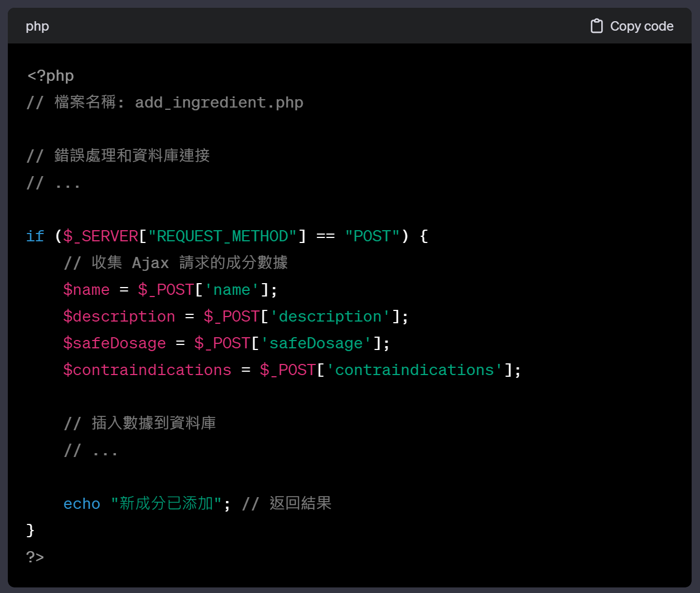Click the $description variable
Image resolution: width=700 pixels, height=593 pixels.
point(119,317)
